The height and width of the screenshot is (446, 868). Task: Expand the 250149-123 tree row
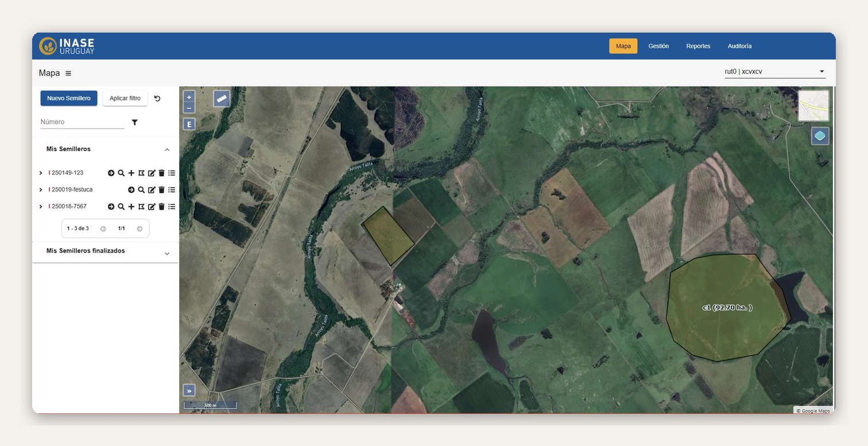[41, 173]
